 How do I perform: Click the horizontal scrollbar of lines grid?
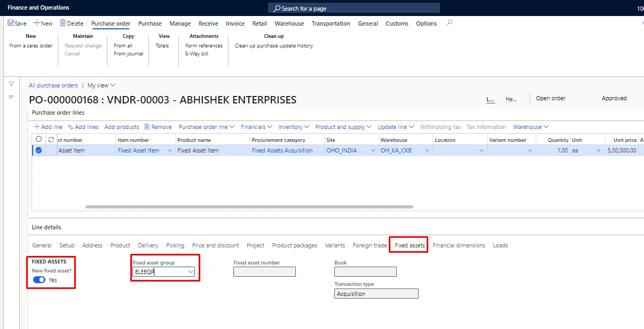[x=249, y=207]
